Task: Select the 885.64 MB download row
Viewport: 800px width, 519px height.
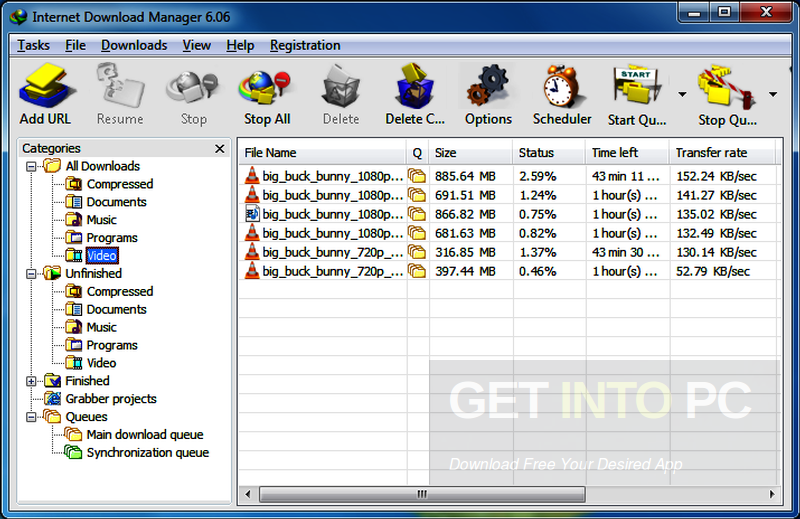Action: [509, 176]
